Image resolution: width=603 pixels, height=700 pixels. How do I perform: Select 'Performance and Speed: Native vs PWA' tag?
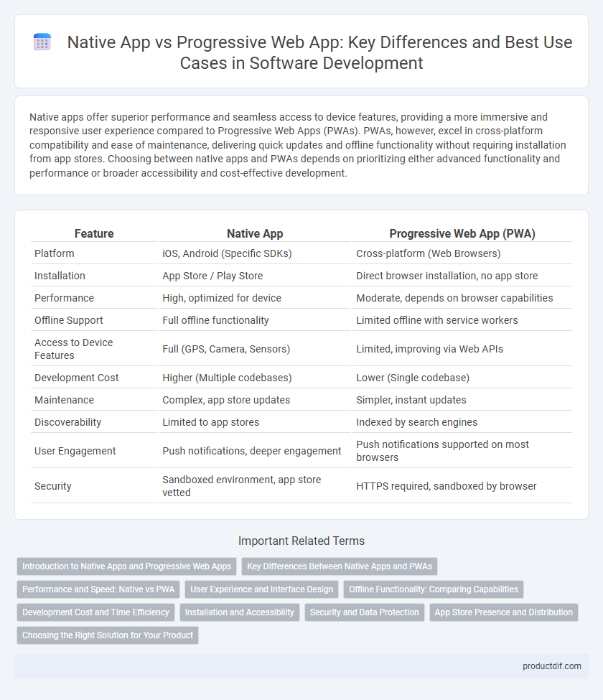click(98, 589)
